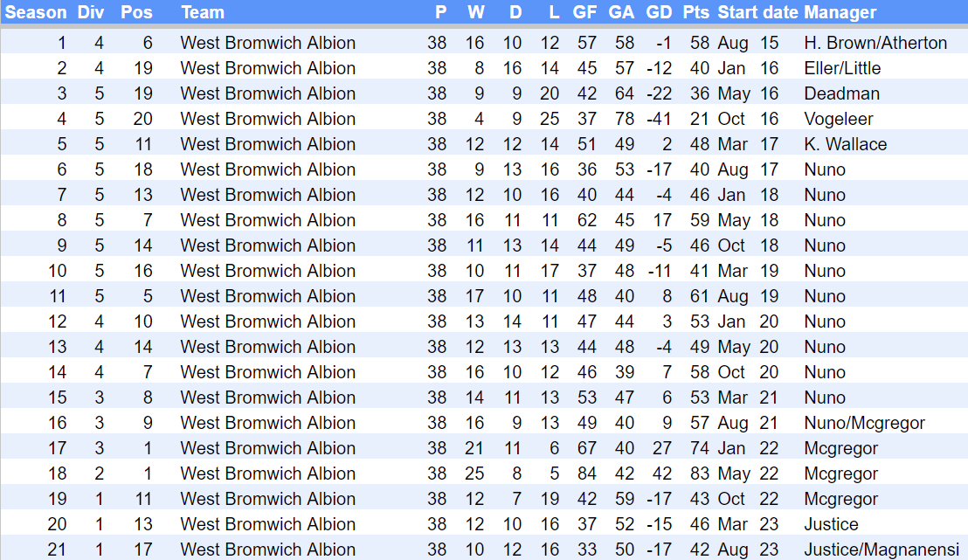Click the Nuno/Mcgregor manager cell
Screen dimensions: 968x560
coord(864,423)
